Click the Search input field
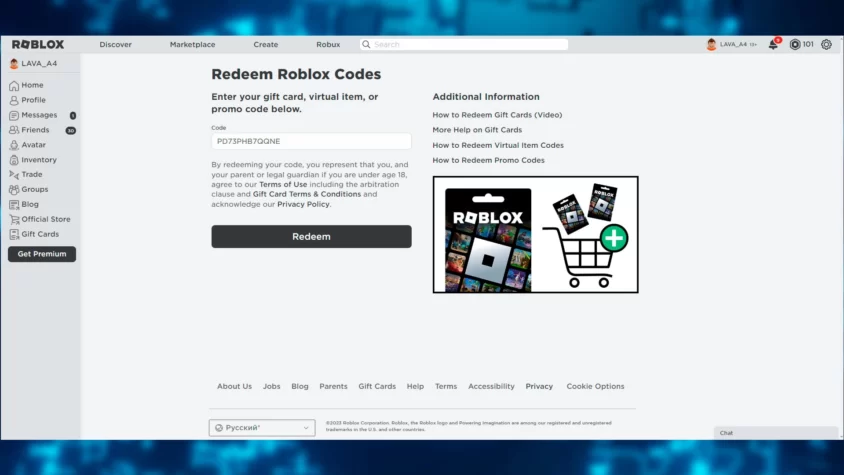The height and width of the screenshot is (475, 844). (464, 44)
